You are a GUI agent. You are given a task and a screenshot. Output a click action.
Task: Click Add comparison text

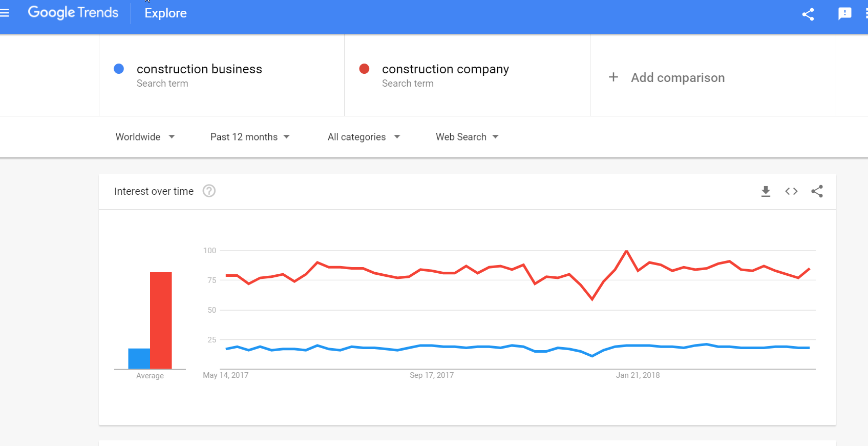click(x=678, y=77)
